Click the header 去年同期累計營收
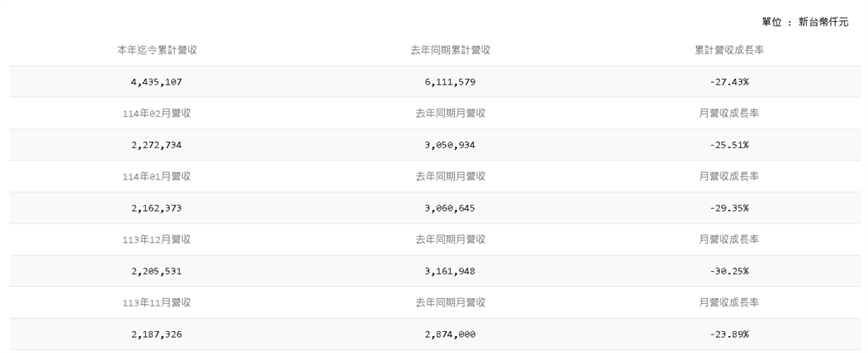868x353 pixels. click(x=450, y=50)
